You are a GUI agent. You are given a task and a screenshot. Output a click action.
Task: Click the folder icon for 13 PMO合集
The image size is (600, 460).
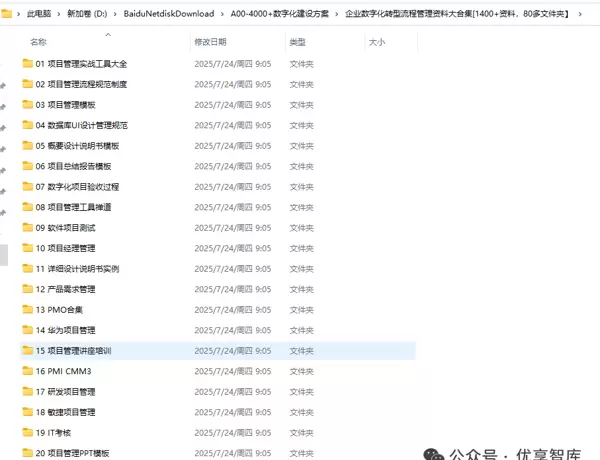coord(27,310)
